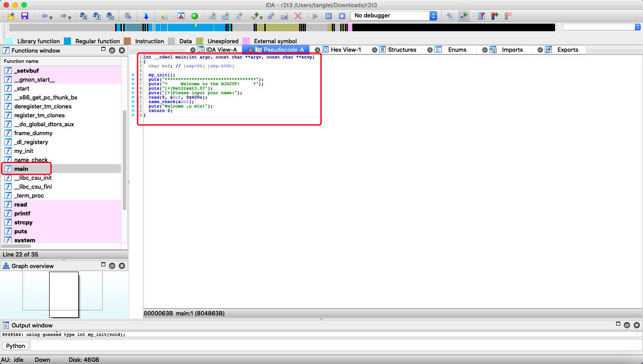
Task: Select _dl_registery function row
Action: [x=61, y=142]
